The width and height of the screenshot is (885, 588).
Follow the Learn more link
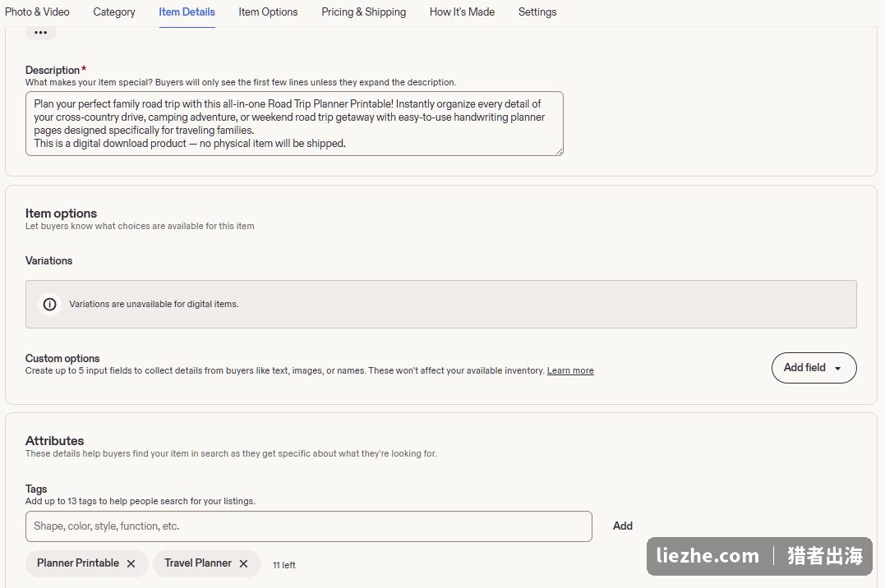click(x=570, y=370)
